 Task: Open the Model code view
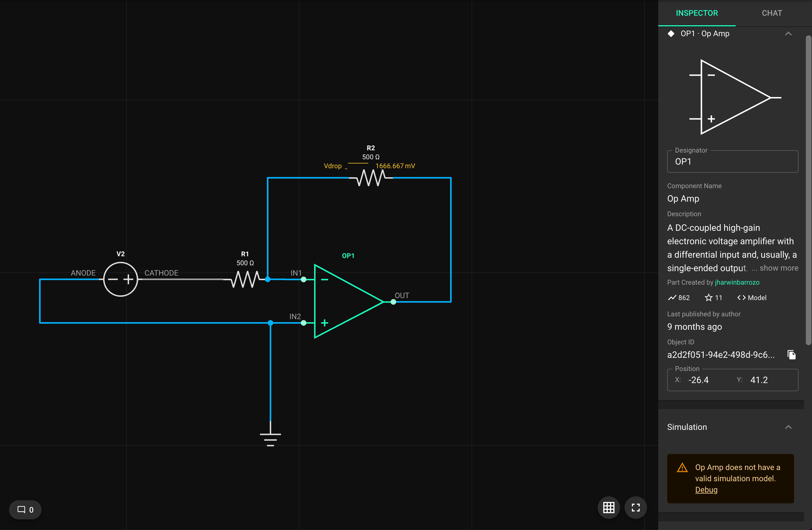coord(752,298)
